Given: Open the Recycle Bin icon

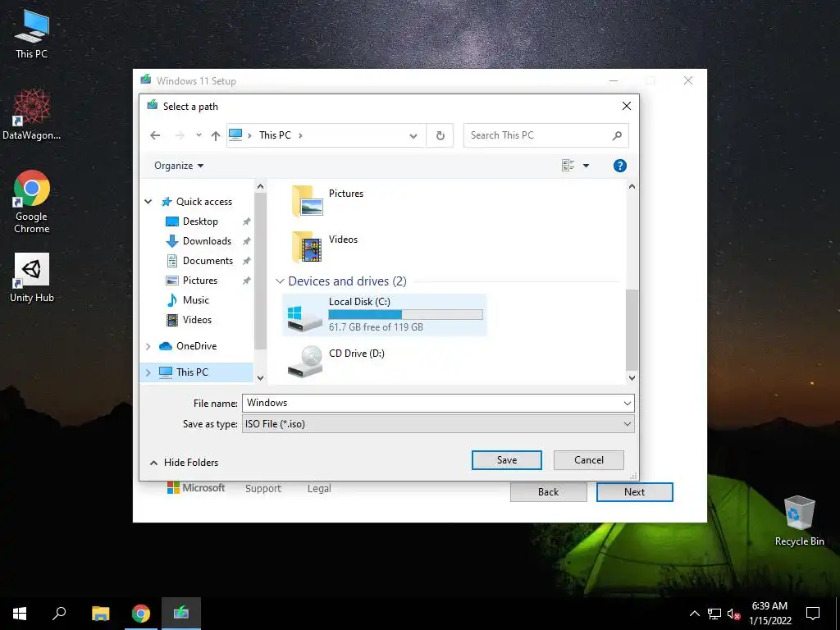Looking at the screenshot, I should 799,521.
